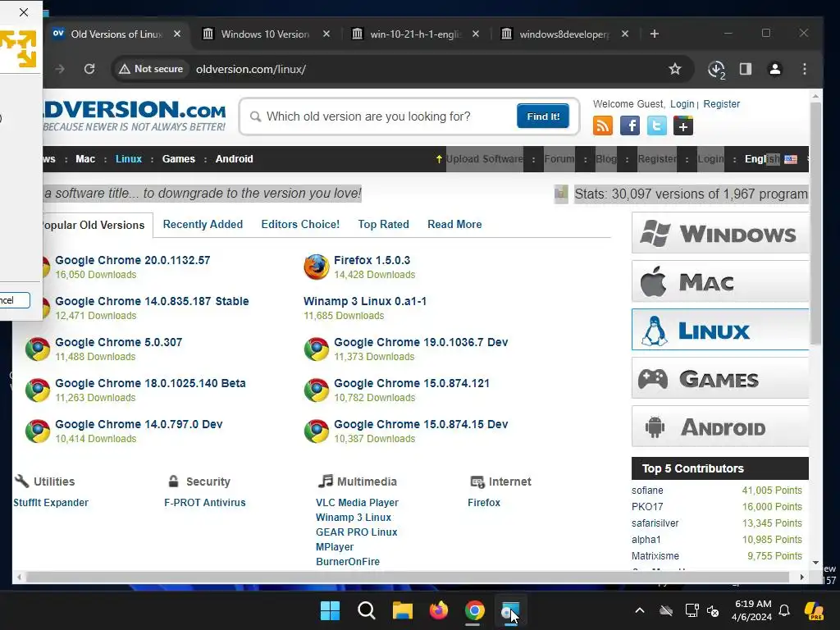
Task: Switch to windows8developer tab
Action: point(564,34)
